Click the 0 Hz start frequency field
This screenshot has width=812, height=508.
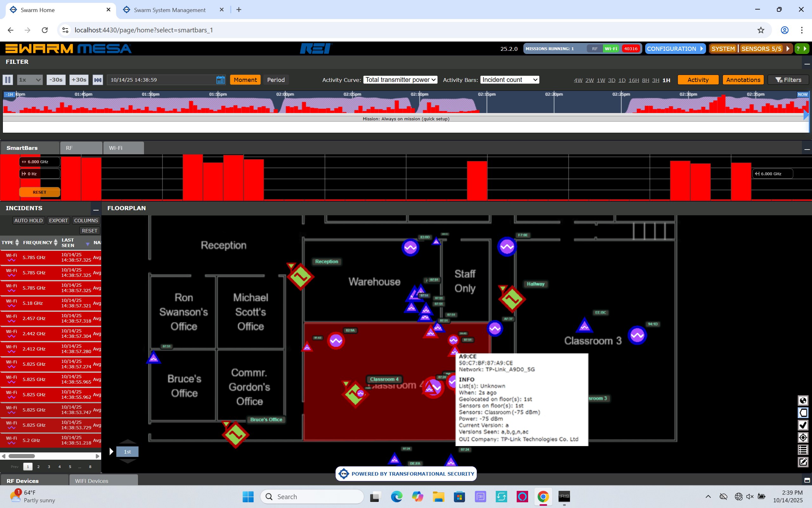pyautogui.click(x=40, y=174)
